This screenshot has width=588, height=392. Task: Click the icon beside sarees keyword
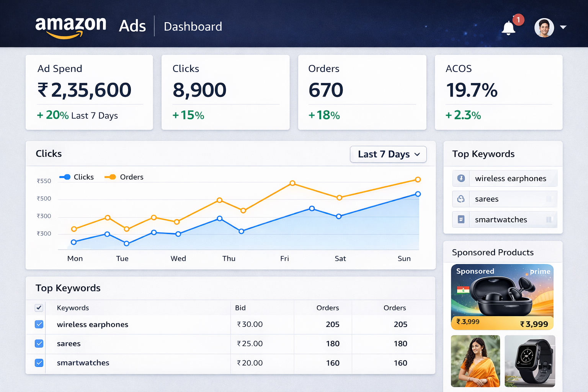pyautogui.click(x=461, y=199)
